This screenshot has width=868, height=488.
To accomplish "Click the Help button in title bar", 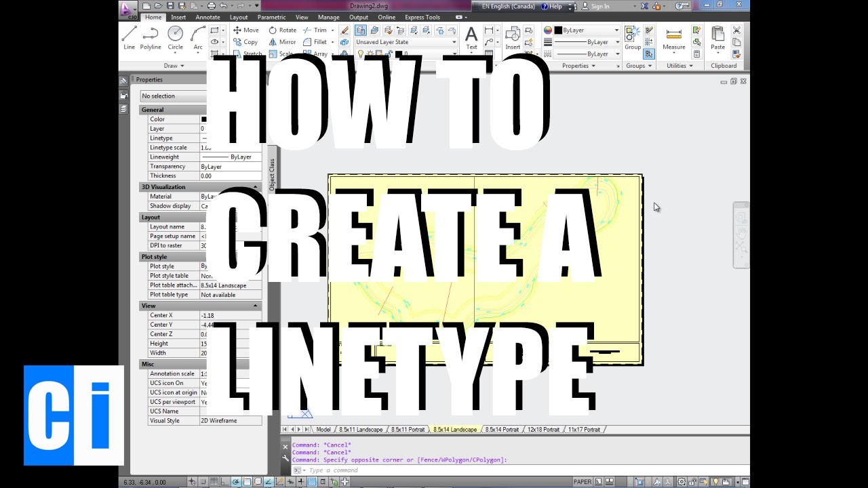I will 551,6.
